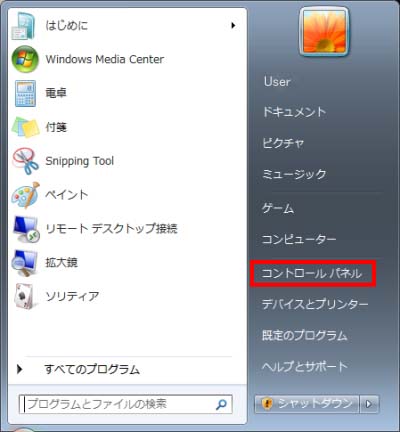Open リモート デスクトップ接続 icon

click(x=26, y=229)
